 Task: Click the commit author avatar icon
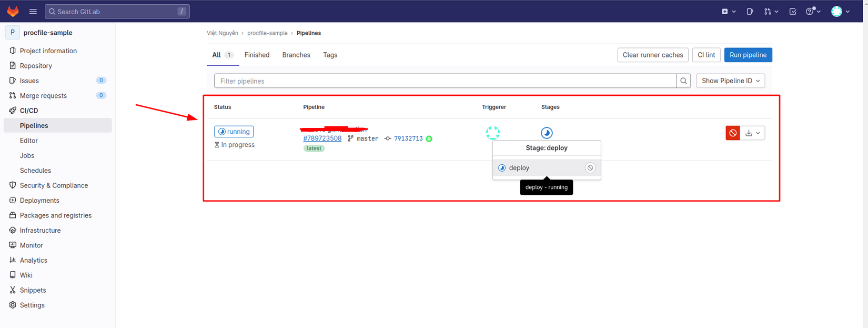pos(429,138)
